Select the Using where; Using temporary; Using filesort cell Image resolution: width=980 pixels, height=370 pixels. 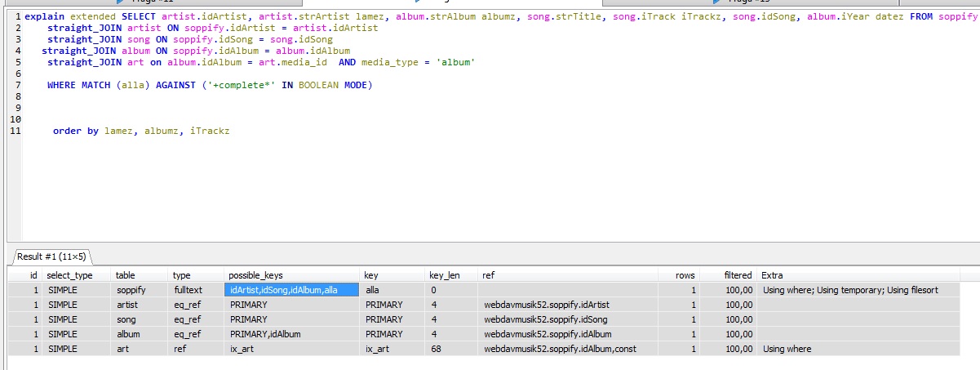858,290
